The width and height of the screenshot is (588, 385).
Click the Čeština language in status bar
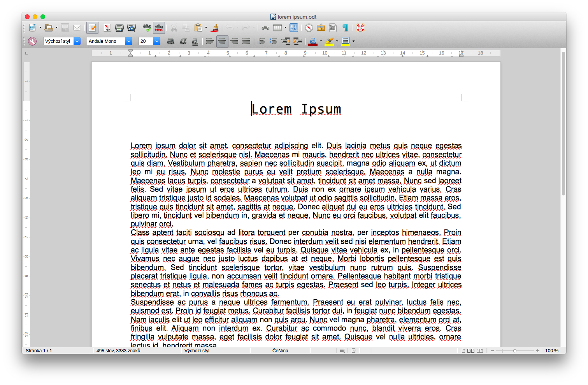[280, 351]
